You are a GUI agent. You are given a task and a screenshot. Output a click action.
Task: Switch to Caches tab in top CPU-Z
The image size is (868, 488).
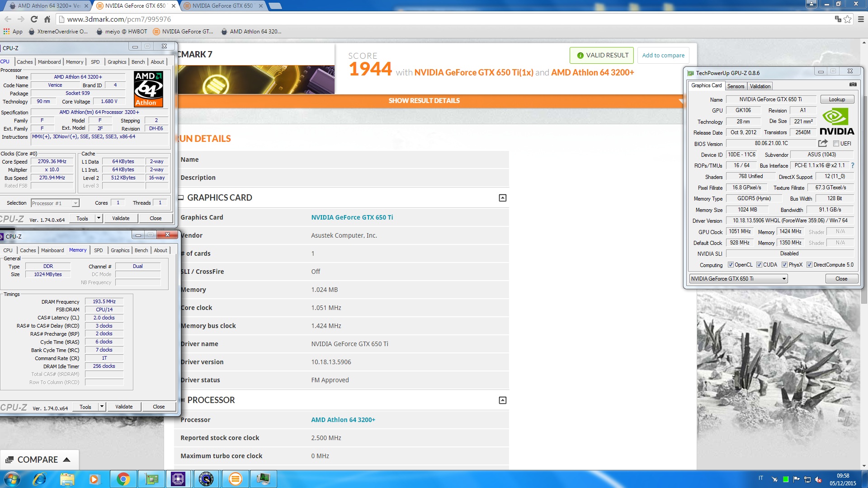point(25,62)
